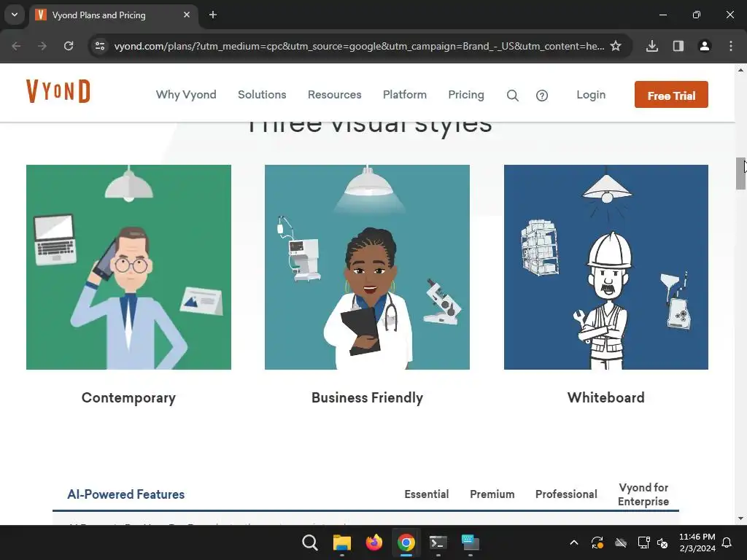Screen dimensions: 747x560
Task: Go to the Pricing menu item
Action: [x=466, y=95]
